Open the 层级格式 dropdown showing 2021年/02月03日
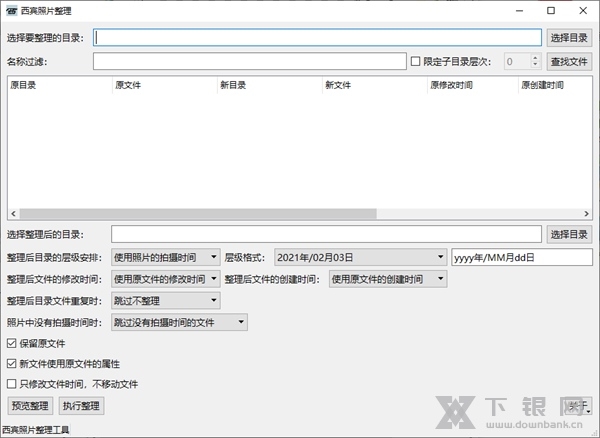Screen dimensions: 600x438 tap(360, 257)
